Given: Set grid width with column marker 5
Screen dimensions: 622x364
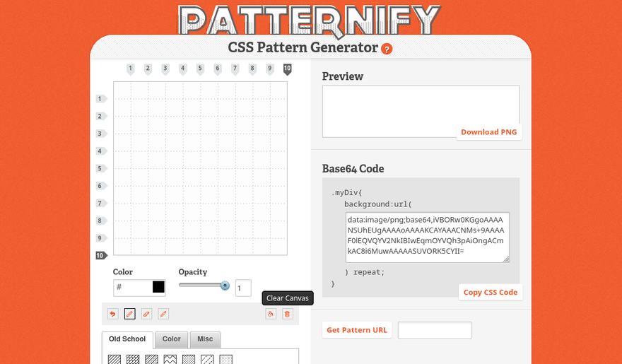Looking at the screenshot, I should click(x=200, y=69).
